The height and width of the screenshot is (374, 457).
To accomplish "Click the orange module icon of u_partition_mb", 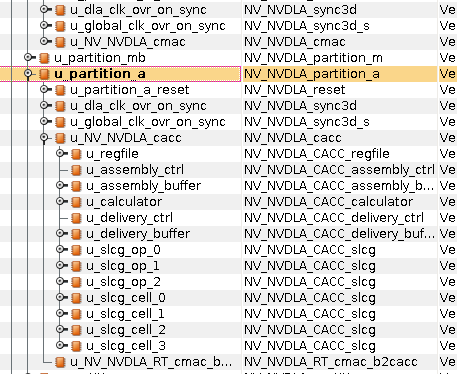I will click(x=44, y=58).
